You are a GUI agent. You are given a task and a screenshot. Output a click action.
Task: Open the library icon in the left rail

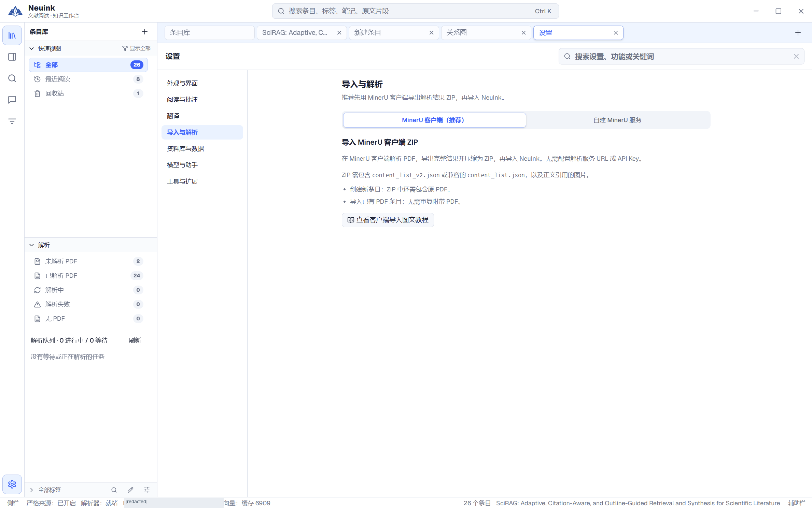point(12,35)
